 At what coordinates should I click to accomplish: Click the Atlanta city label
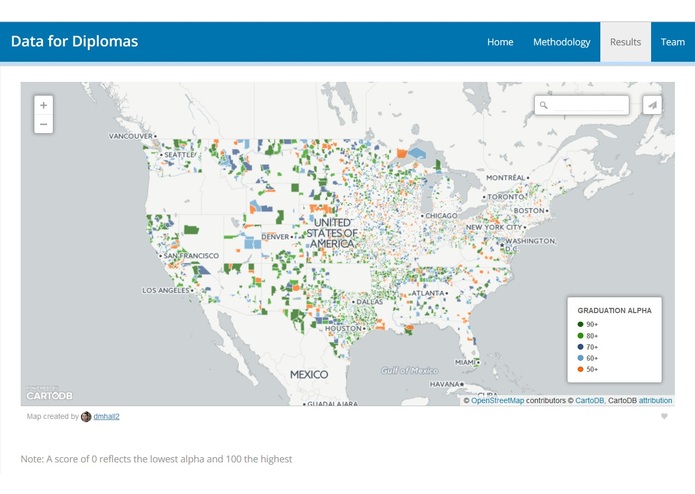click(428, 293)
